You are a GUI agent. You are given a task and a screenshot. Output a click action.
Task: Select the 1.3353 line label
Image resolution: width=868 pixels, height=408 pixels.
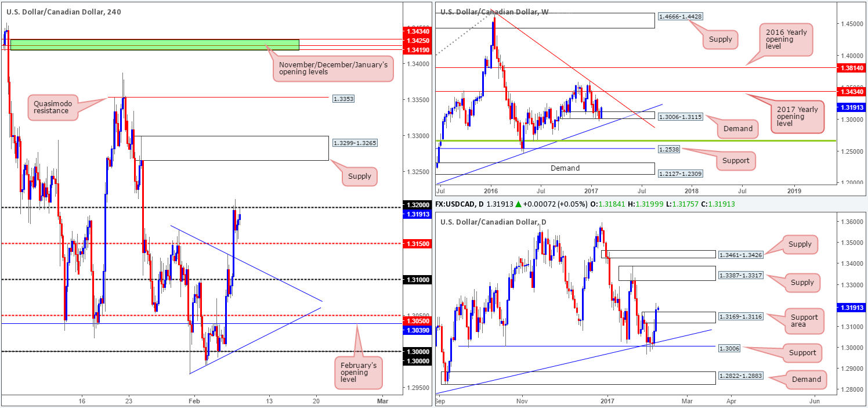(x=343, y=99)
